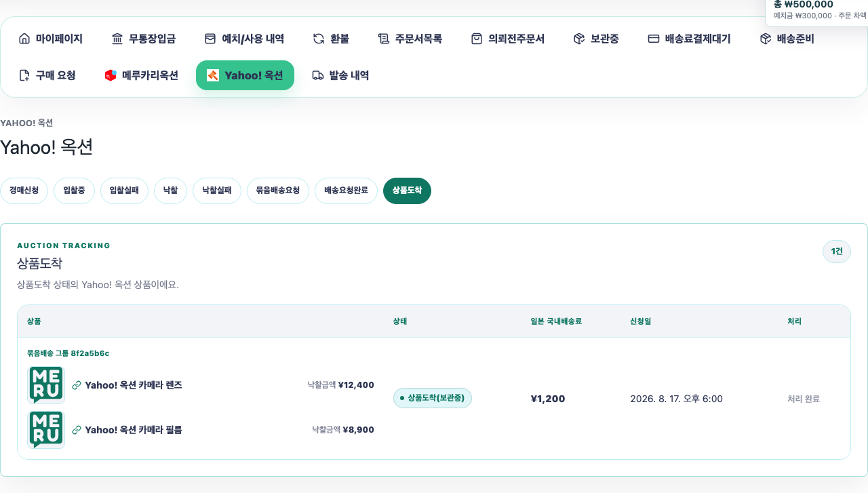Click the 총 ₩500,000 balance box
Screen dimensions: 868x493
tap(816, 11)
